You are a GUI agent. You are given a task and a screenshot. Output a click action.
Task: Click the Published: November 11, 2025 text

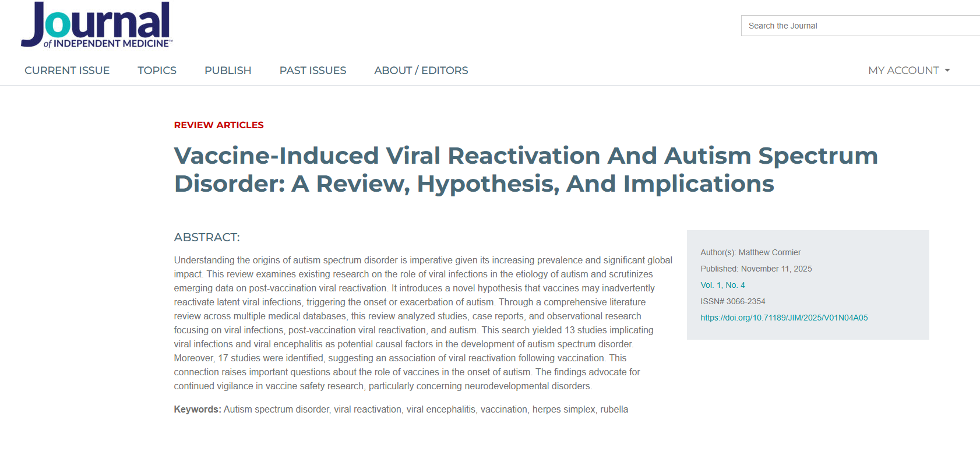[756, 269]
